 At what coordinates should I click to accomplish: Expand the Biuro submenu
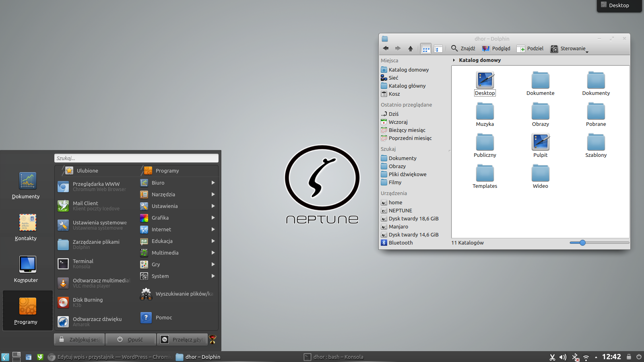pos(178,183)
